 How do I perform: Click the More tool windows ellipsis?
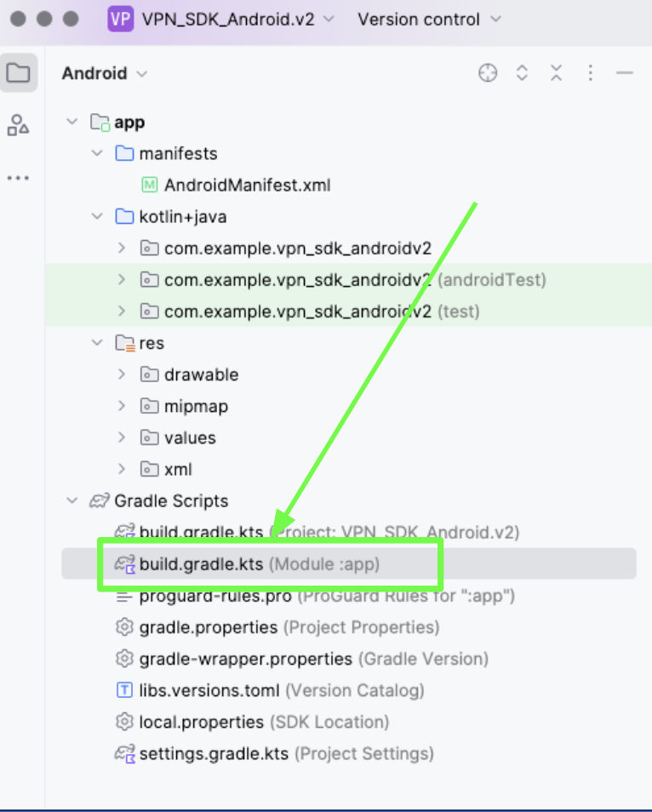click(18, 179)
